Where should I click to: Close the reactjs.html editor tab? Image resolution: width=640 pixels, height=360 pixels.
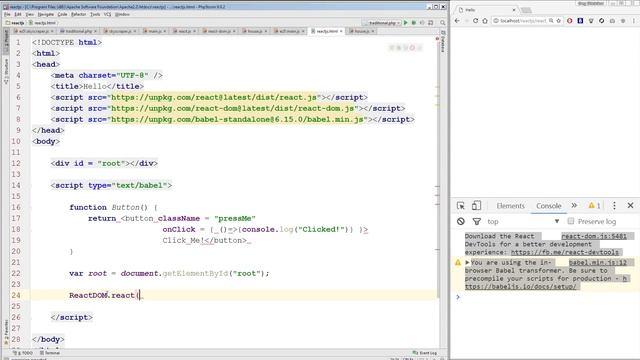[341, 31]
